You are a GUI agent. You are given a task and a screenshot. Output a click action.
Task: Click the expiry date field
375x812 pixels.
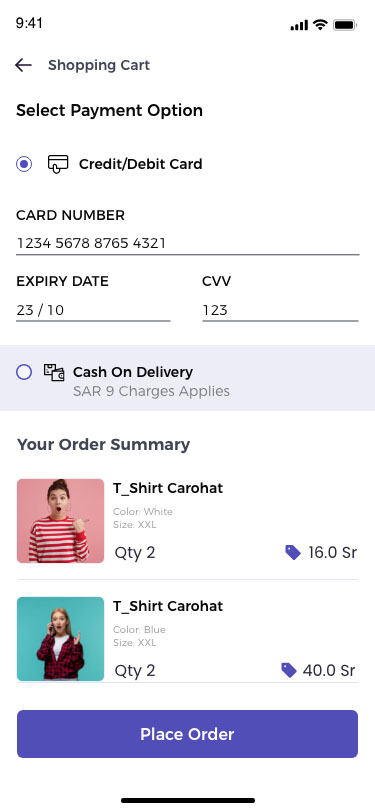click(x=93, y=310)
